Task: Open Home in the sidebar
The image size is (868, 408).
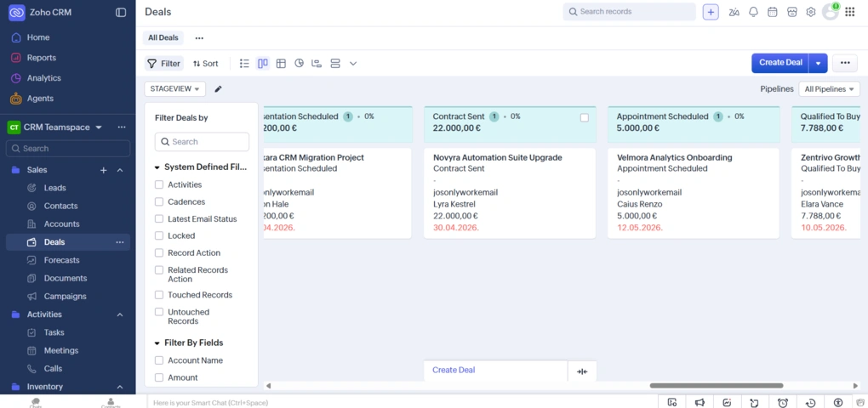Action: click(x=38, y=37)
